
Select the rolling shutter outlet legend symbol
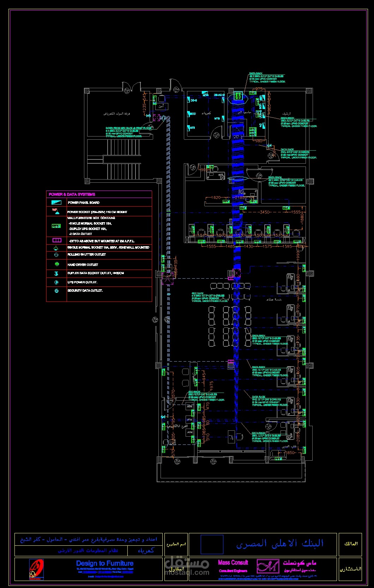click(x=56, y=255)
